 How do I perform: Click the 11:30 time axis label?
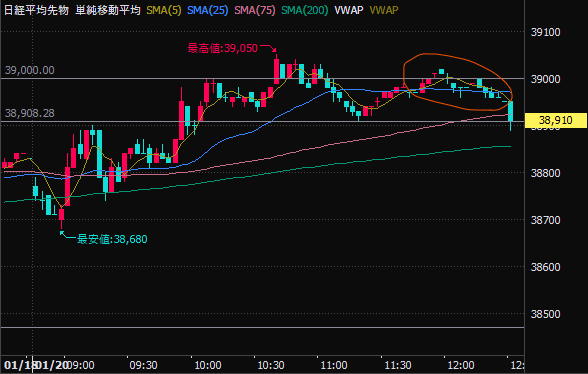[x=398, y=365]
